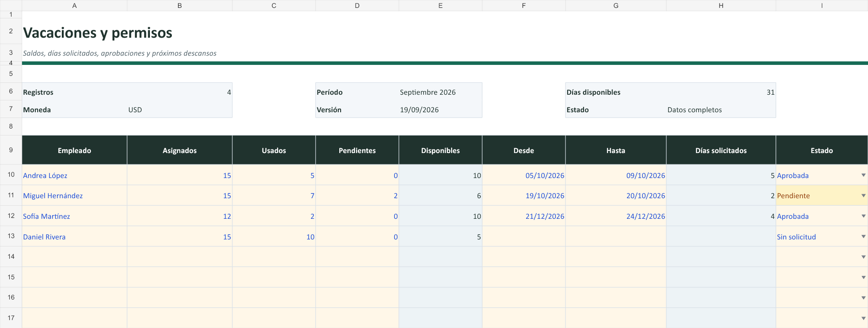The height and width of the screenshot is (328, 868).
Task: Select the Hasta date '24/12/2026' cell
Action: (x=616, y=216)
